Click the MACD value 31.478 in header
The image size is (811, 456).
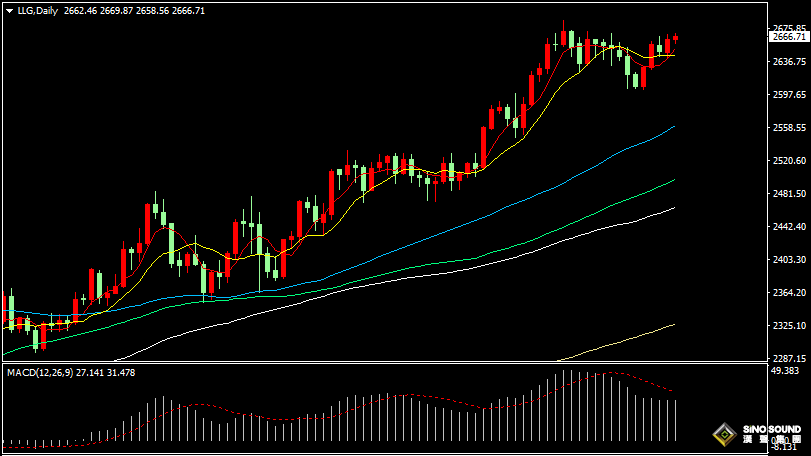(121, 373)
